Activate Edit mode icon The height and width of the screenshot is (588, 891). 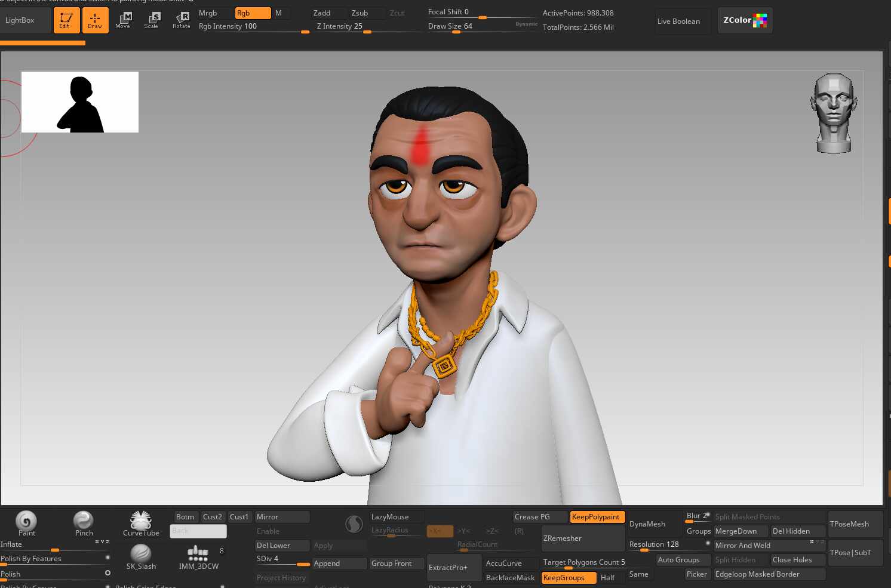66,20
